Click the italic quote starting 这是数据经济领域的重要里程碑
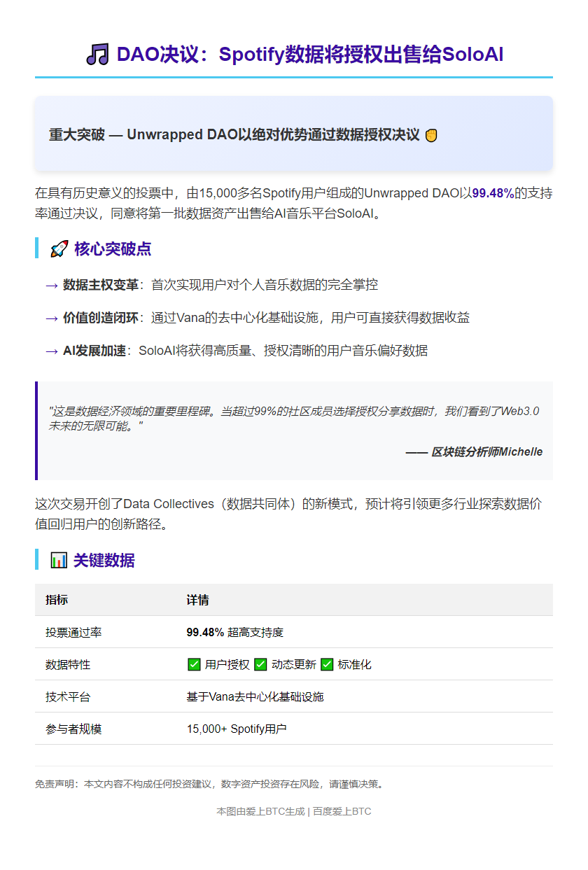The image size is (588, 870). click(x=294, y=419)
